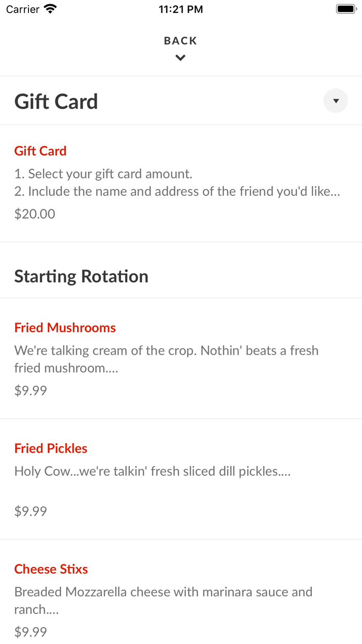
Task: Tap the Gift Card section header
Action: tap(56, 101)
